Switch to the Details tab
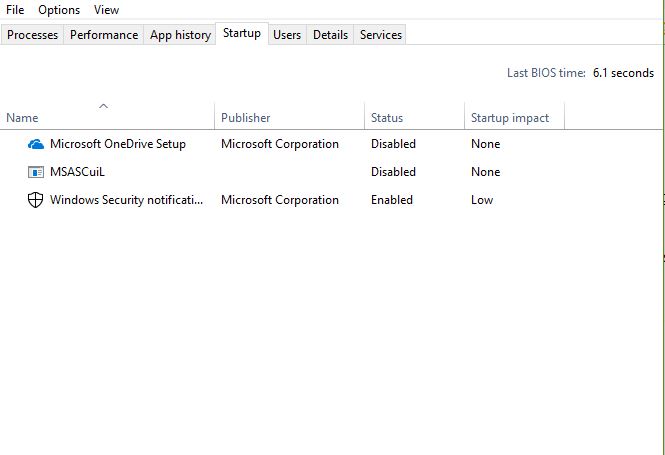 point(330,35)
